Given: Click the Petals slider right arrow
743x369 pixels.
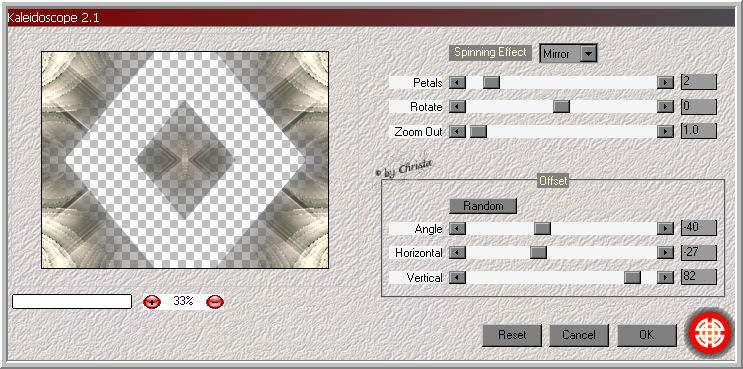Looking at the screenshot, I should pos(665,82).
